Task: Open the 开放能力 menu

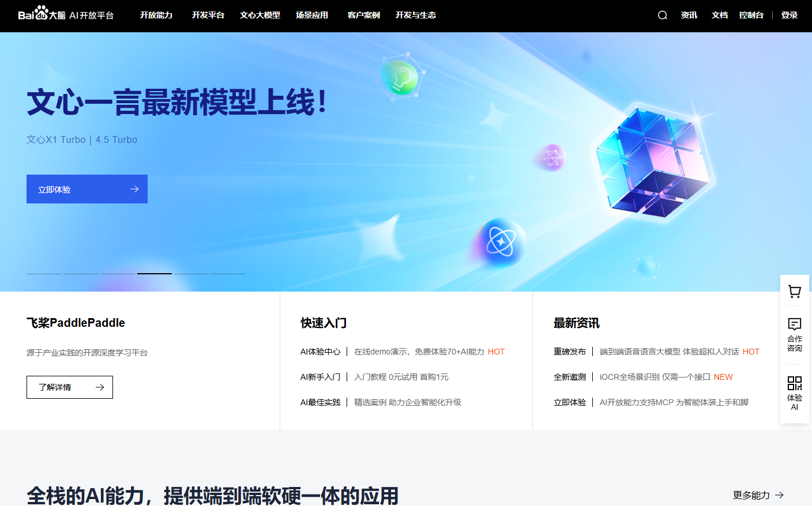Action: (x=156, y=15)
